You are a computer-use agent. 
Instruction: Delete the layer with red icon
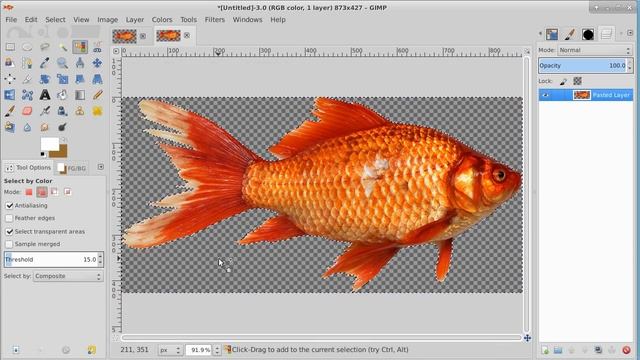pyautogui.click(x=626, y=350)
